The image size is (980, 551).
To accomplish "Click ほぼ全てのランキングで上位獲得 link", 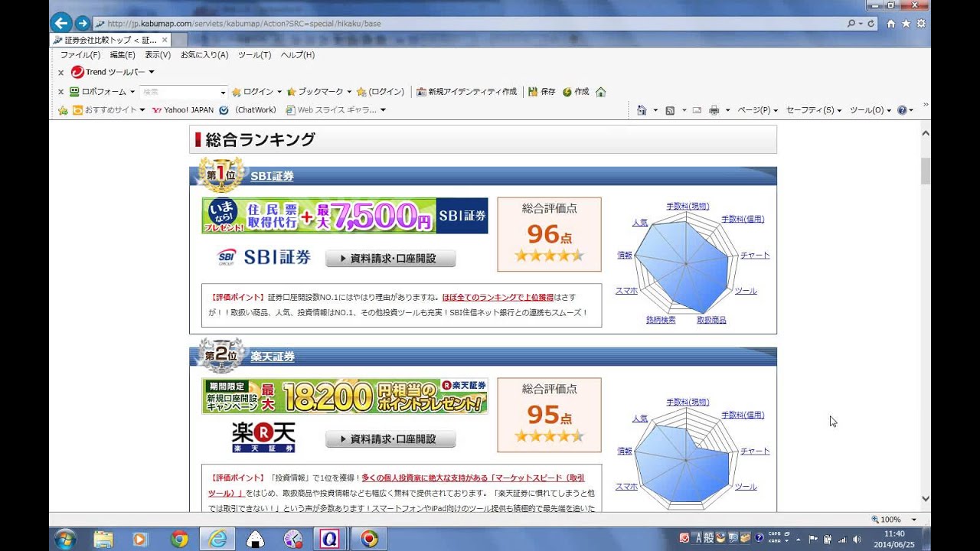I will pos(498,297).
